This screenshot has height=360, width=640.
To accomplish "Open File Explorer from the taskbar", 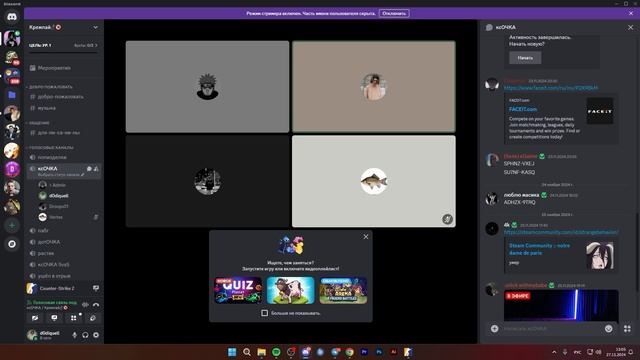I will click(x=262, y=352).
